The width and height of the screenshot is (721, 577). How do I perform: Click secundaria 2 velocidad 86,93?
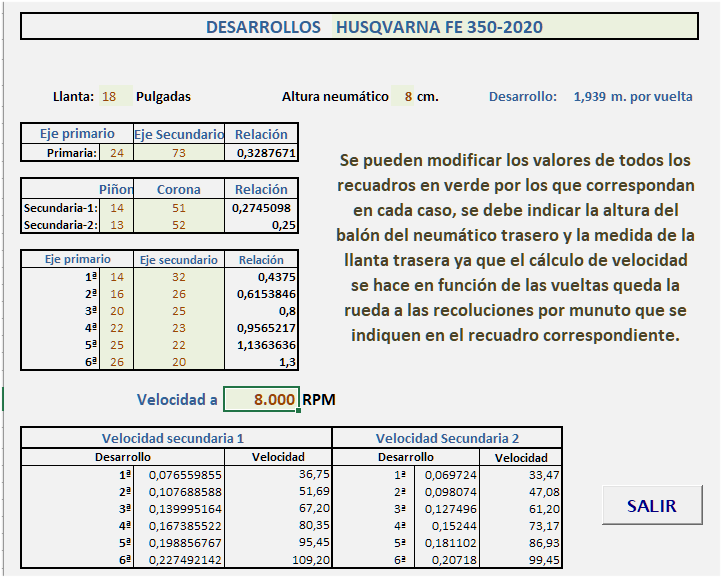coord(544,543)
